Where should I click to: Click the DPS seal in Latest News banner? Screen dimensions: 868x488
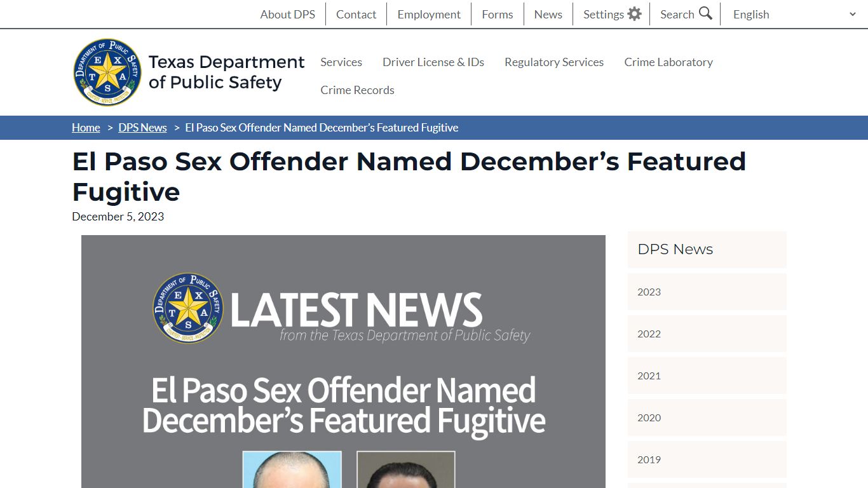pos(188,308)
